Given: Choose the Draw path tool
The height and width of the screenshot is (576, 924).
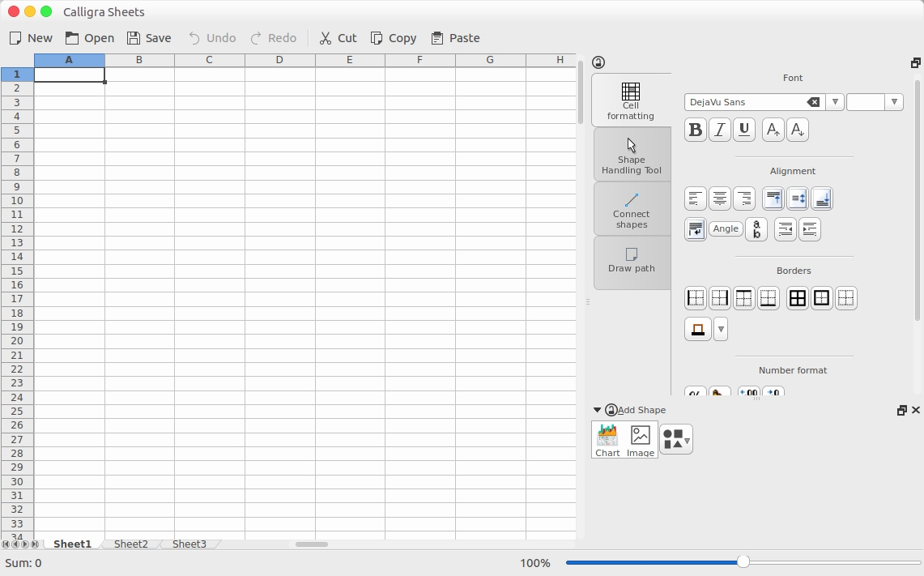Looking at the screenshot, I should point(631,262).
